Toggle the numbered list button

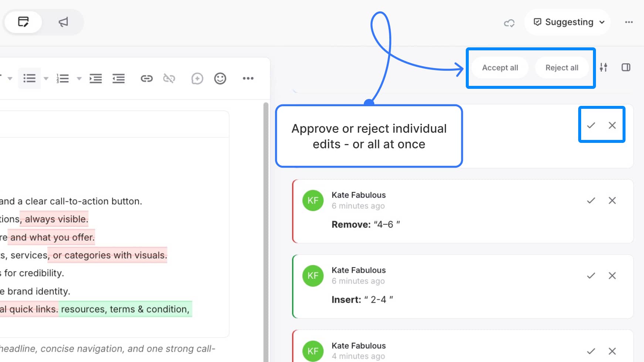[62, 78]
